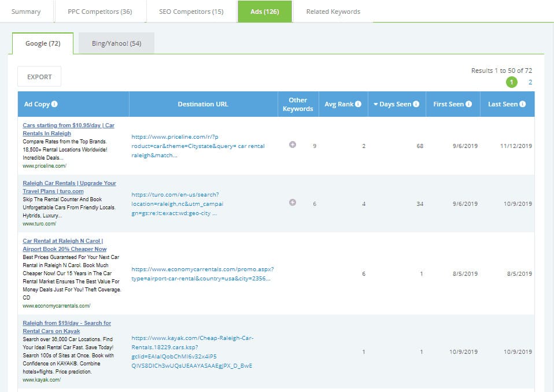
Task: Click the current page 1 indicator
Action: point(512,82)
